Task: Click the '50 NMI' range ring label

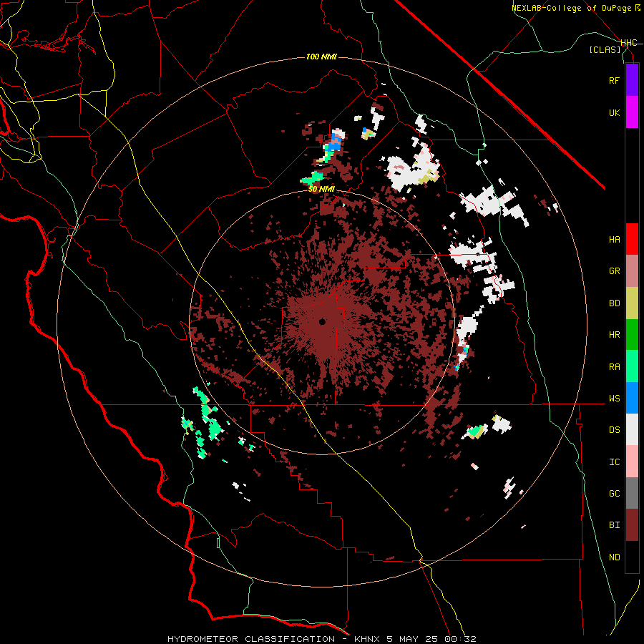Action: (321, 190)
